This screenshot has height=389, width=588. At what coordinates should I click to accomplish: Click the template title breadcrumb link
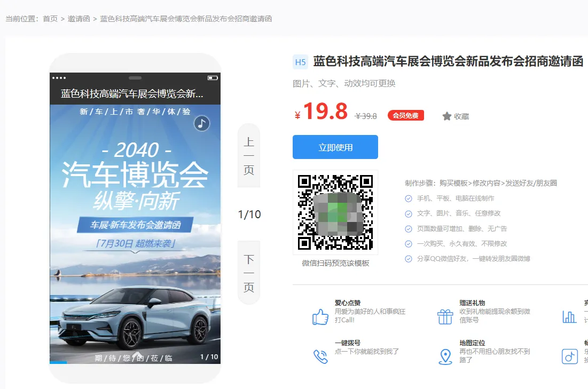point(186,19)
